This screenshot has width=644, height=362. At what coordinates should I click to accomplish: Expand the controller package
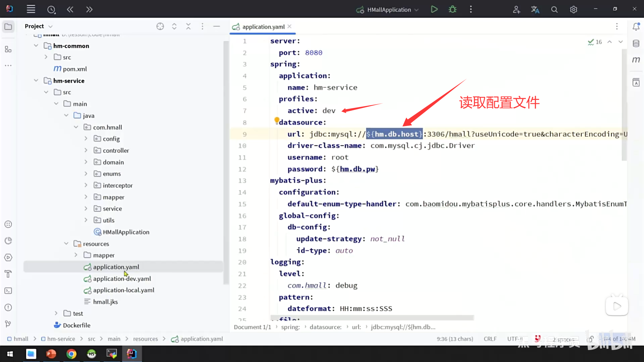(x=86, y=150)
